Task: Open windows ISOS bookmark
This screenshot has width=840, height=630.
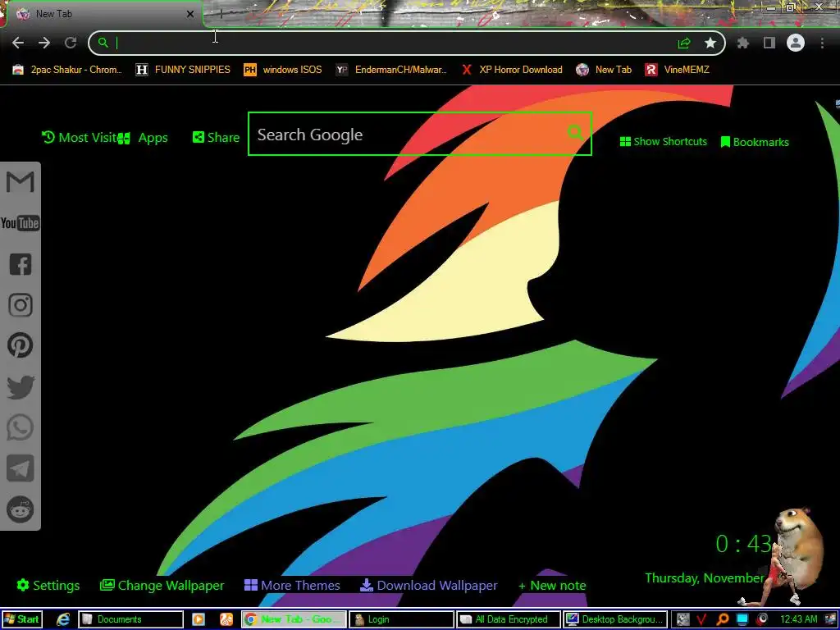Action: click(x=283, y=70)
